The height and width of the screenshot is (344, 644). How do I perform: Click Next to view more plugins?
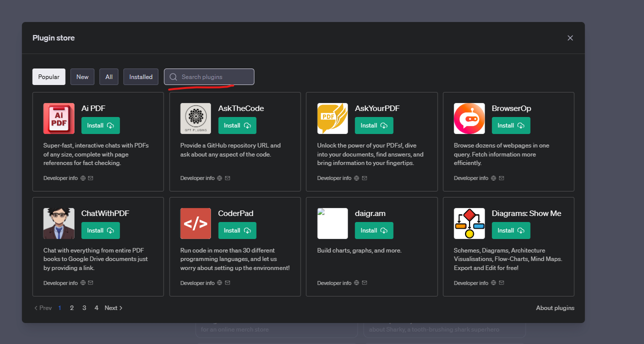point(113,307)
